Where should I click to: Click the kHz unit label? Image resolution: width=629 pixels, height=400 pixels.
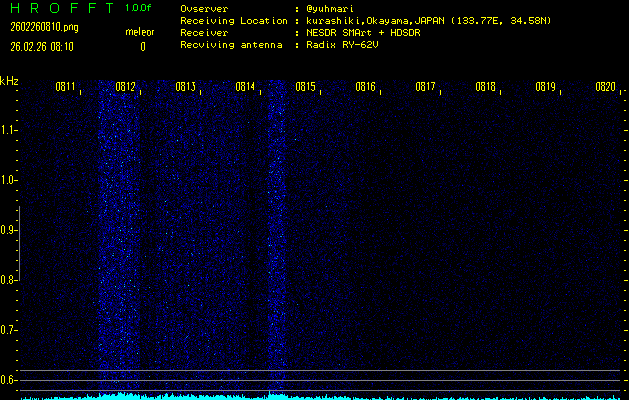click(9, 81)
